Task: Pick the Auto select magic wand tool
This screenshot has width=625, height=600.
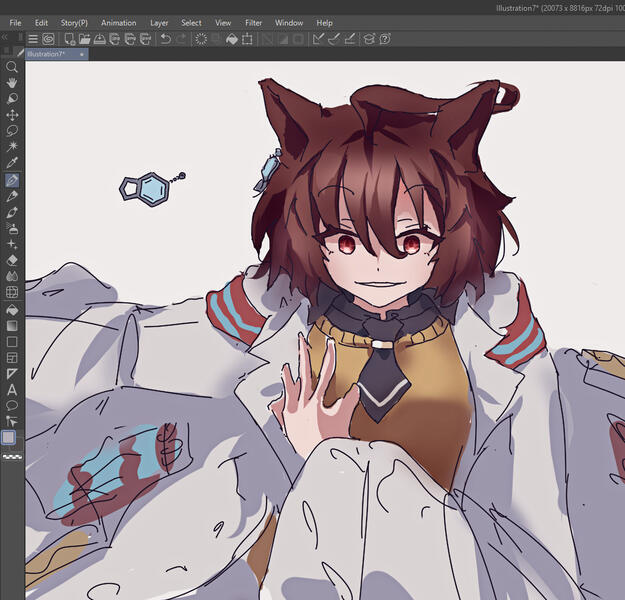Action: click(12, 147)
